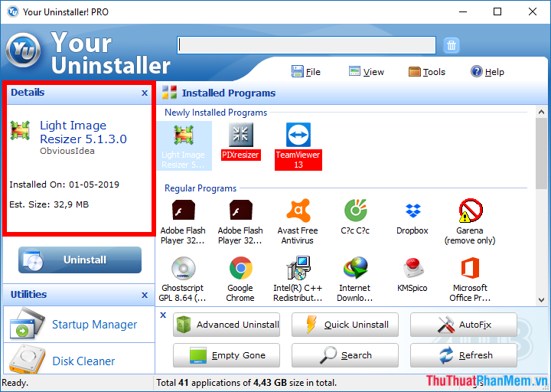Viewport: 551px width, 392px height.
Task: Click the Search button
Action: (345, 355)
